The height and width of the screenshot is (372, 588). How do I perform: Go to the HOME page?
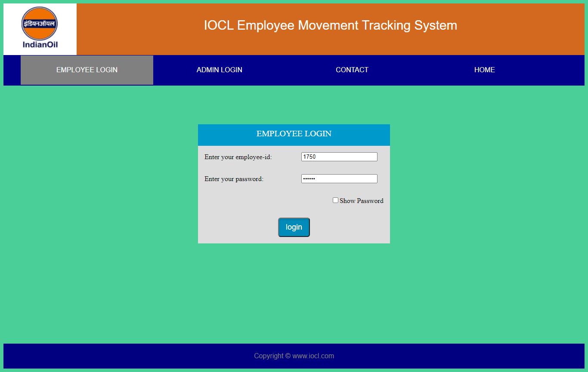tap(484, 70)
